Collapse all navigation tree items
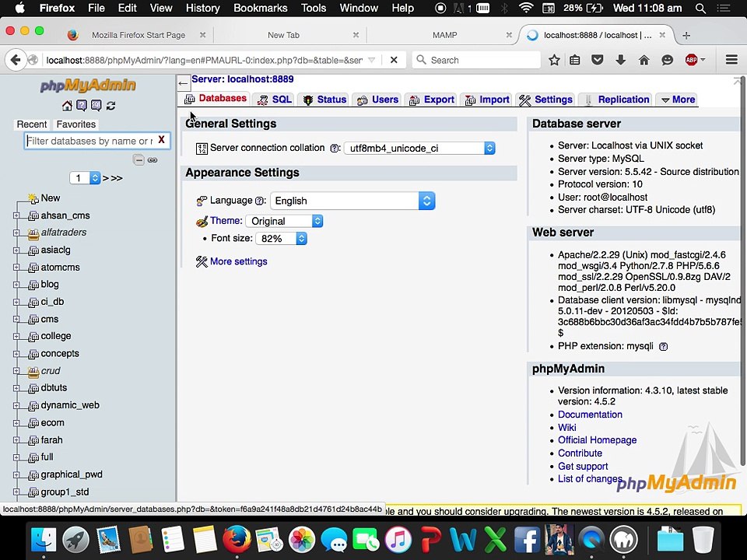This screenshot has width=747, height=560. (139, 160)
